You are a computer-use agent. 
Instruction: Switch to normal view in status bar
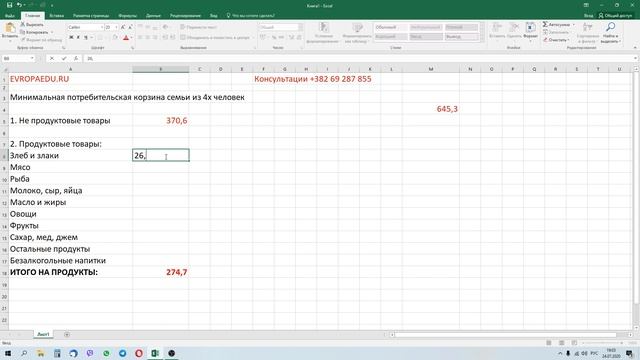(549, 343)
